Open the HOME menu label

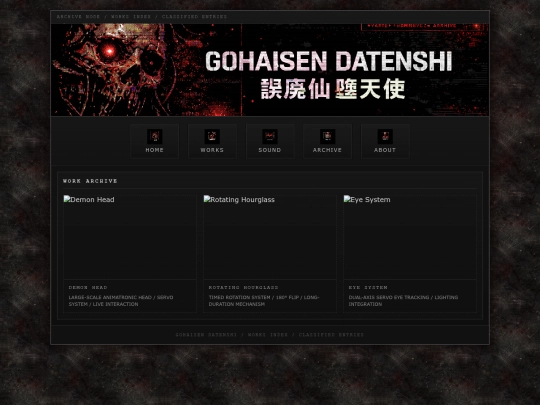click(x=154, y=150)
